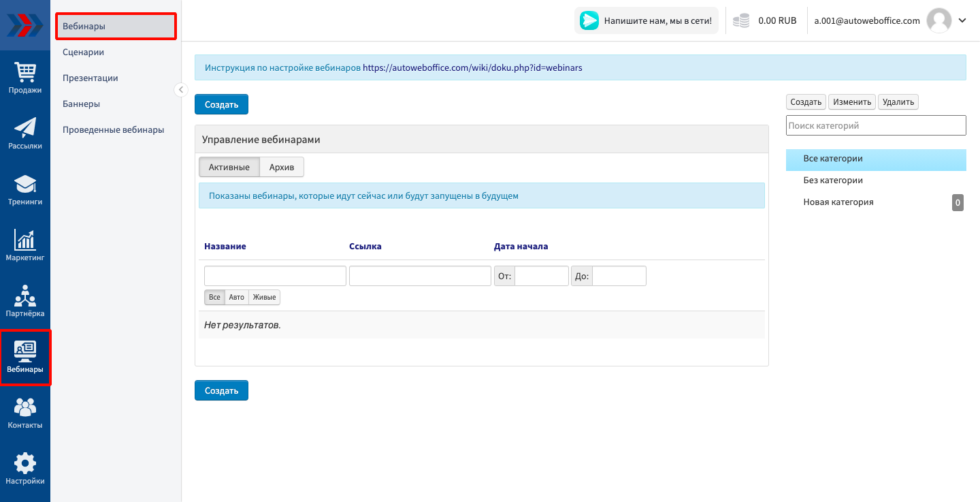Switch to the Архив tab
Image resolution: width=980 pixels, height=502 pixels.
coord(282,168)
